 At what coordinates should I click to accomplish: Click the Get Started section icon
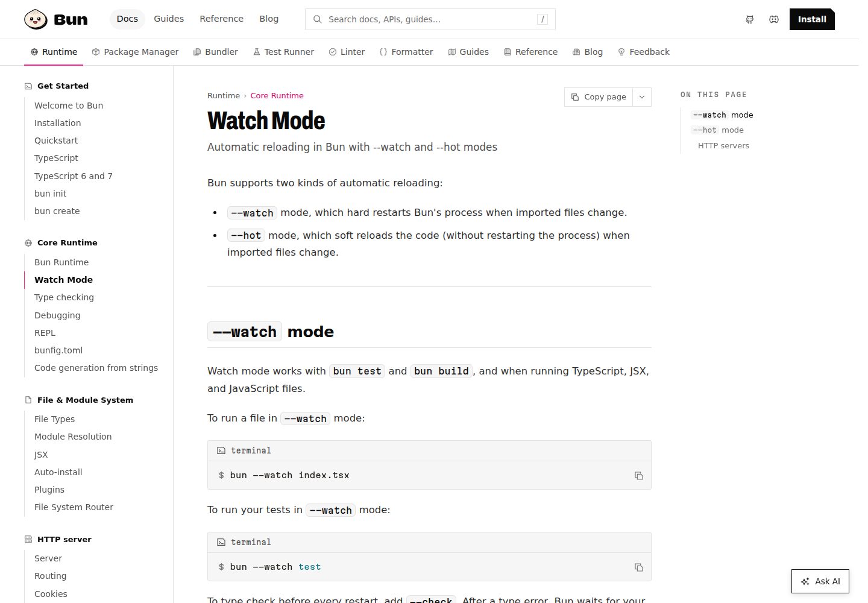click(x=28, y=86)
